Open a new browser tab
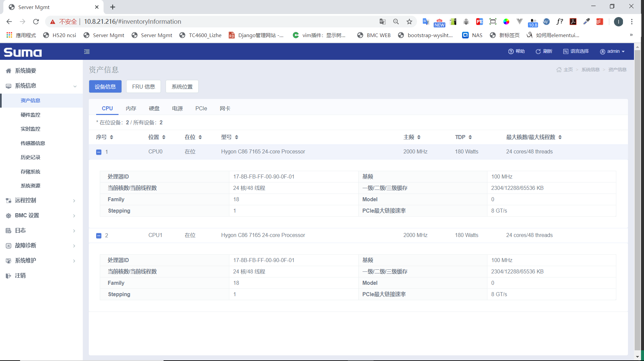This screenshot has width=644, height=361. 113,7
